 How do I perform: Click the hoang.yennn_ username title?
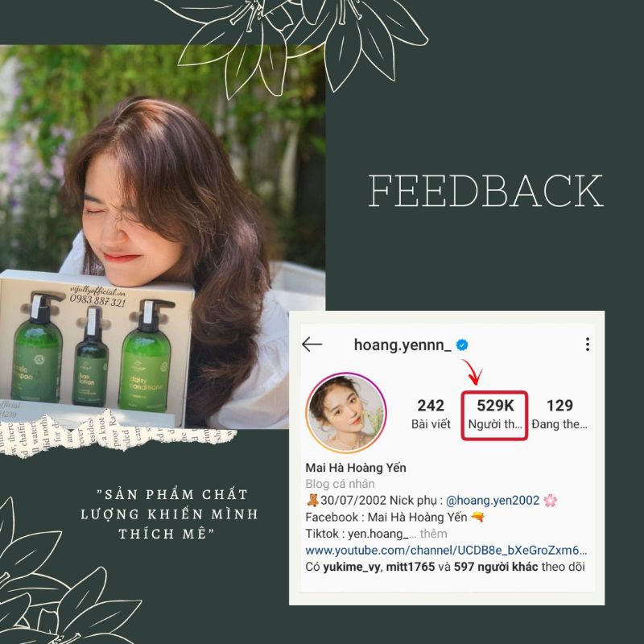[x=402, y=345]
